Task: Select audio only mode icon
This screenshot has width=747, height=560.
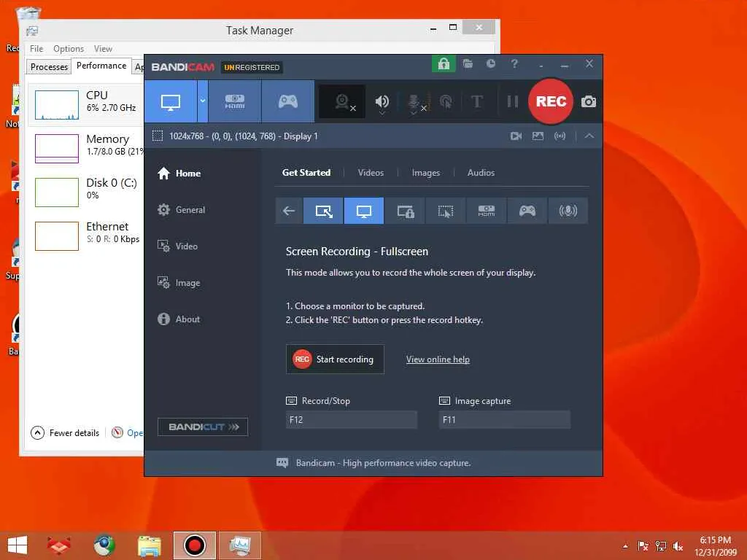Action: coord(568,211)
